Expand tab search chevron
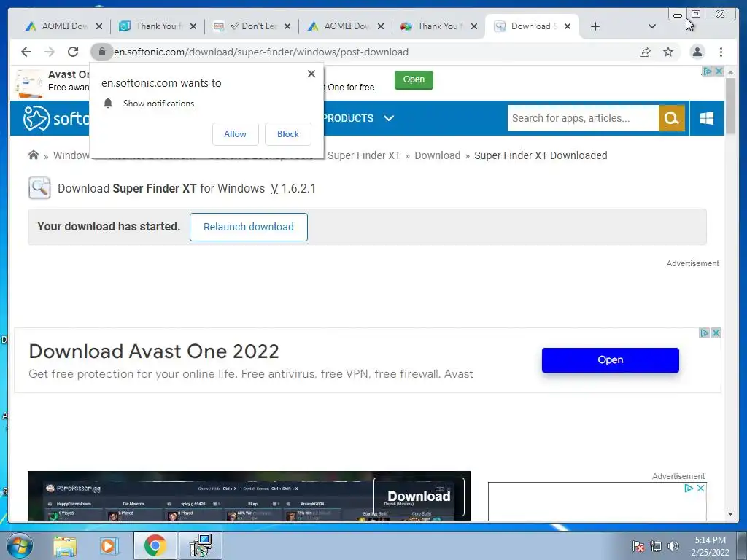This screenshot has height=560, width=747. (x=652, y=26)
